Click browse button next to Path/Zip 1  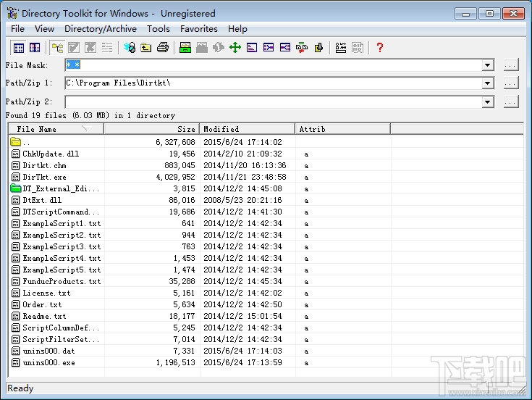510,83
